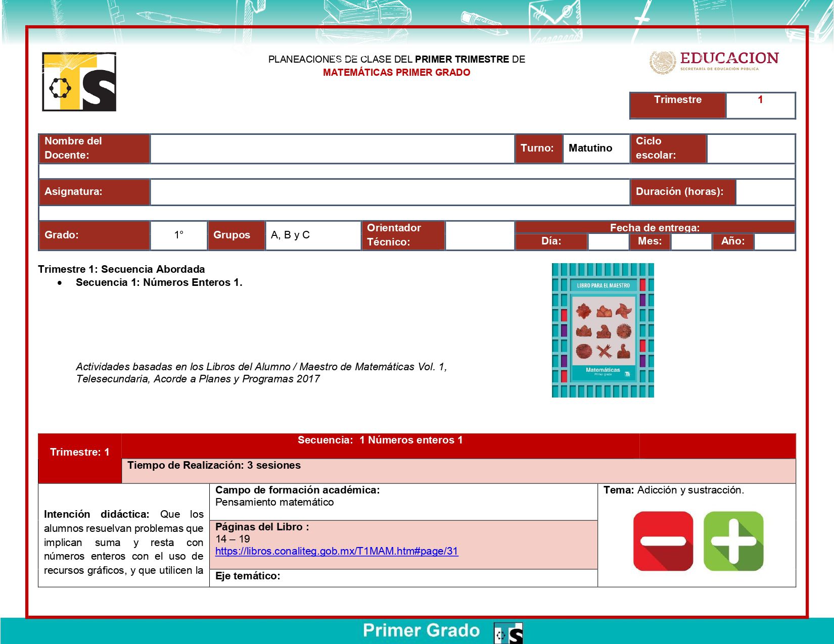Screen dimensions: 834x644
Task: Click the 'Grupos' label cell
Action: tap(236, 235)
